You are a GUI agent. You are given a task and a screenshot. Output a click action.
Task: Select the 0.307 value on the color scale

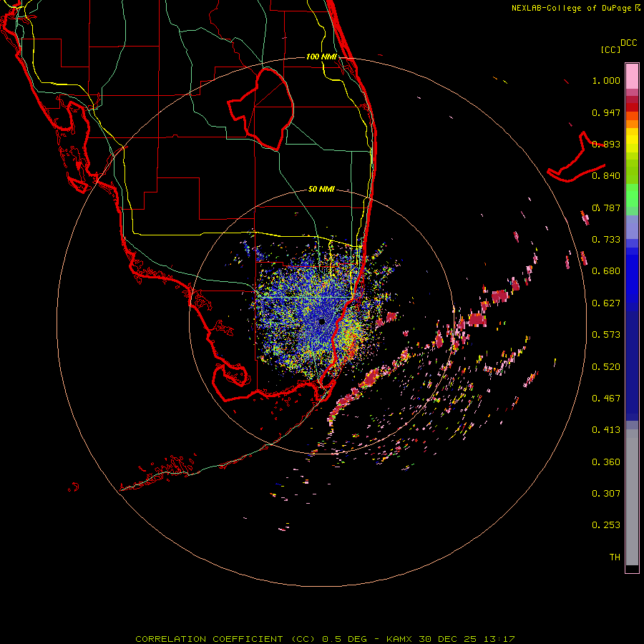606,494
